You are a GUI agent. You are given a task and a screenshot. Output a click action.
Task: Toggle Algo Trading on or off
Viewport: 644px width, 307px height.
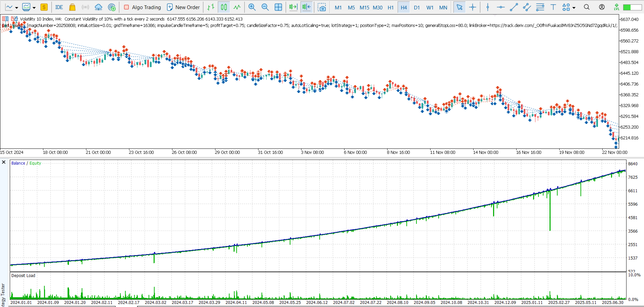coord(141,7)
